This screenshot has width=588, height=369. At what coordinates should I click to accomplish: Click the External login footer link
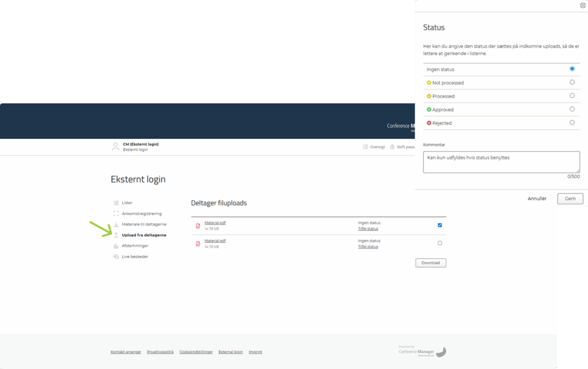point(231,352)
